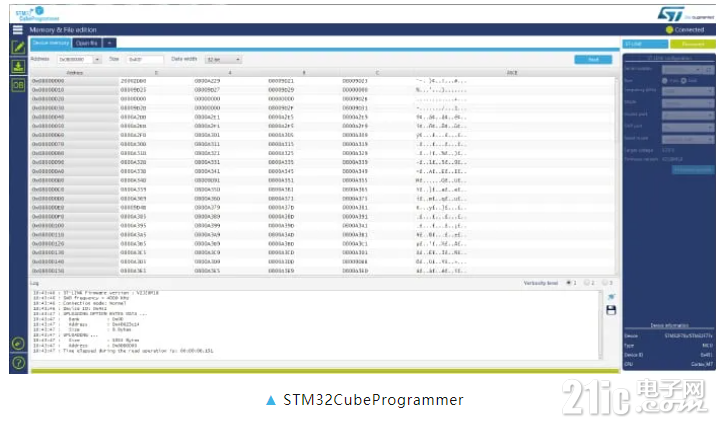Open the Frequency (kHz) dropdown
The height and width of the screenshot is (422, 716).
tap(688, 91)
